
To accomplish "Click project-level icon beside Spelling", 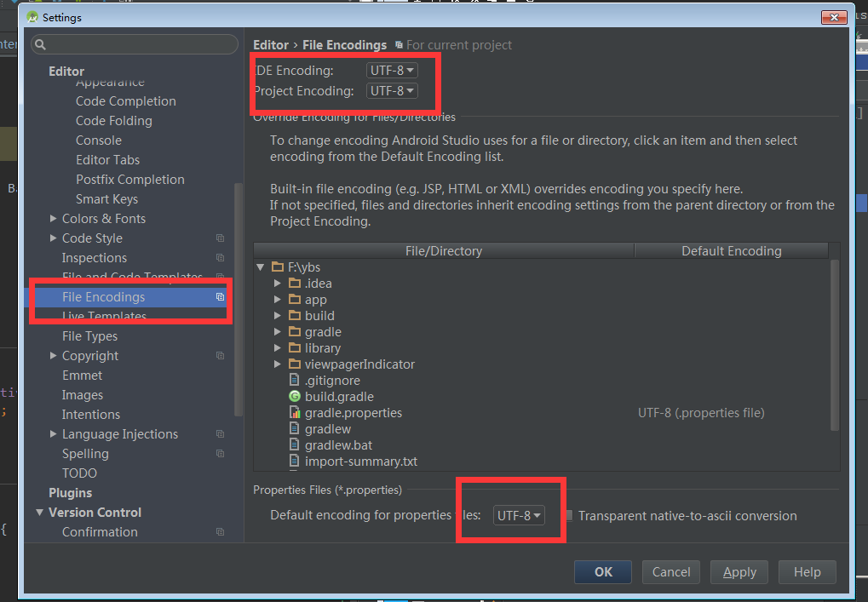I will click(221, 454).
